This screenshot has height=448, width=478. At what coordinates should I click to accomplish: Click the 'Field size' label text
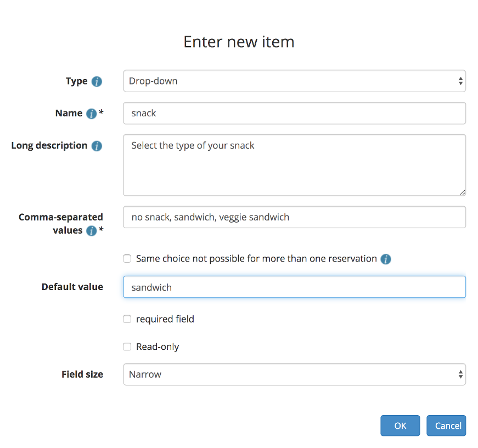(x=82, y=375)
